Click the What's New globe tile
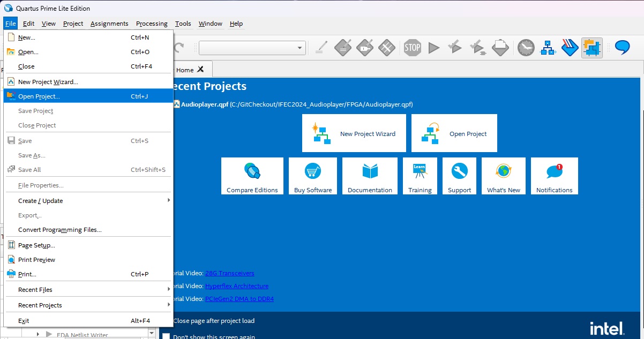The width and height of the screenshot is (644, 339). coord(503,176)
